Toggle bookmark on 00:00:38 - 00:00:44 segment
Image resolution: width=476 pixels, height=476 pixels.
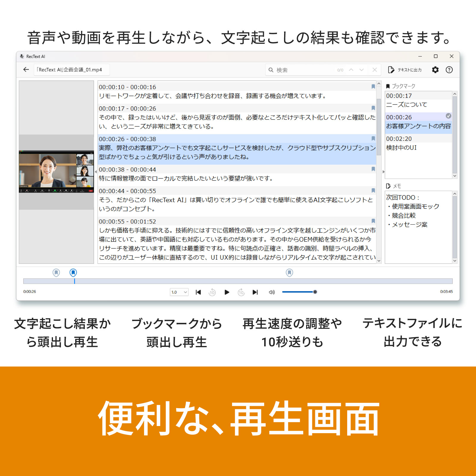tap(373, 169)
